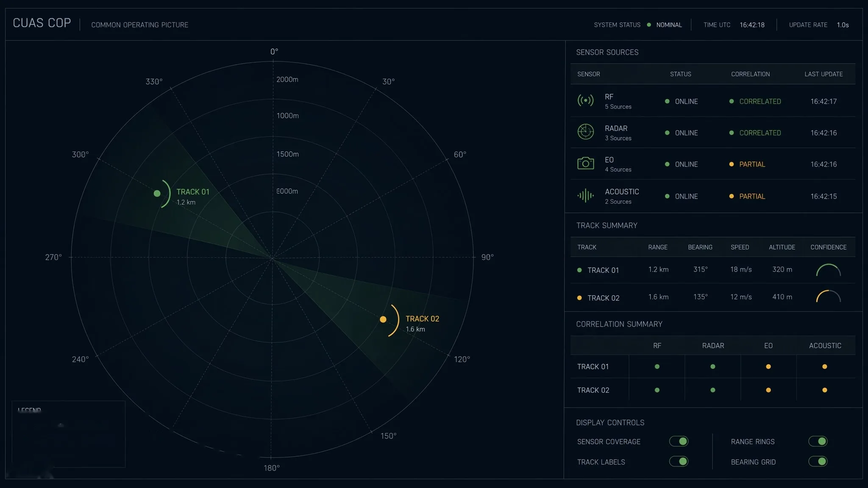Viewport: 868px width, 488px height.
Task: Select the yellow TRACK 02 marker on radar
Action: [383, 319]
